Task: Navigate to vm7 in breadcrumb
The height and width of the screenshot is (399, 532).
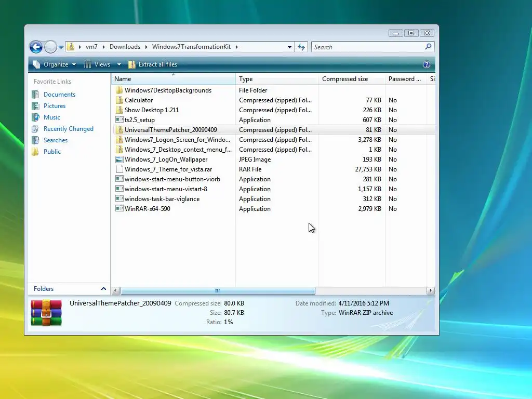Action: pyautogui.click(x=91, y=47)
